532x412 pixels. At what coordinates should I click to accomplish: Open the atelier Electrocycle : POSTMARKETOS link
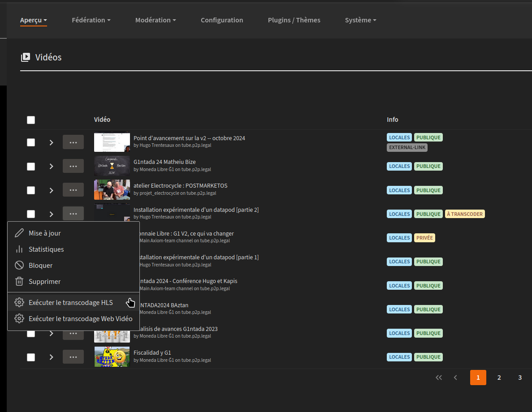point(181,185)
